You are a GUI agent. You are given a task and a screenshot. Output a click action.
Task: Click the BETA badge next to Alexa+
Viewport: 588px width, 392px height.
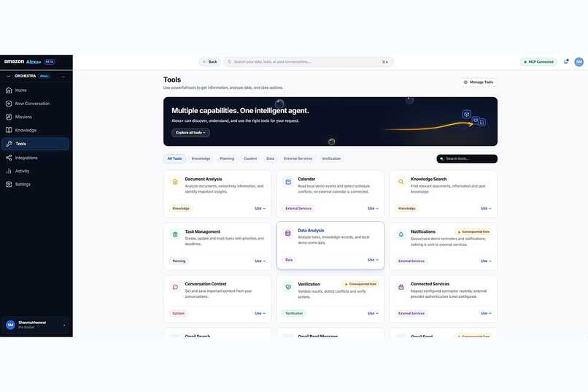pos(50,62)
